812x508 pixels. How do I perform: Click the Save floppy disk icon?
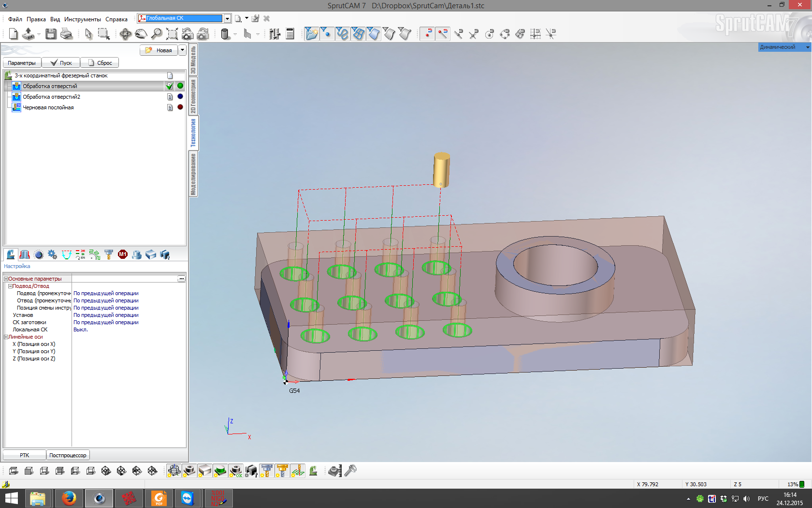51,34
